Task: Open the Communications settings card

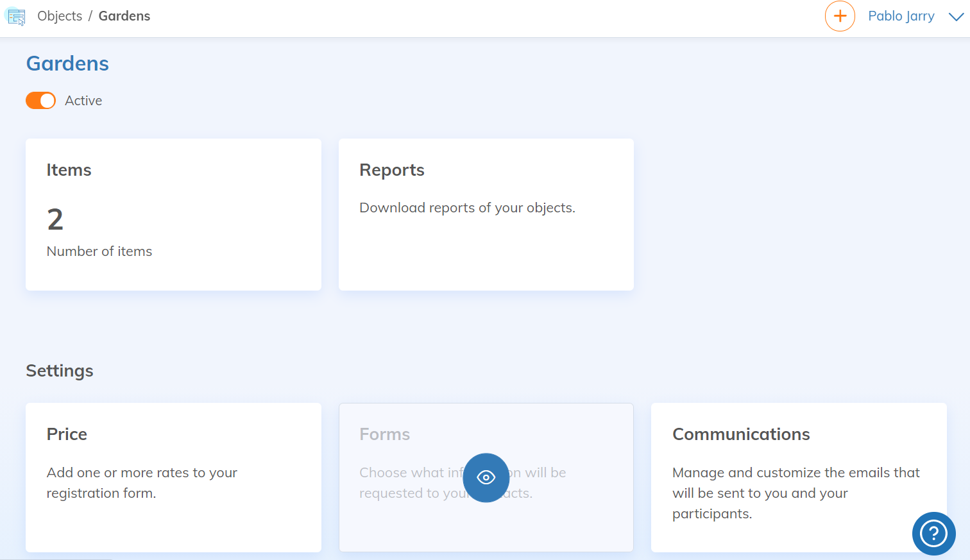Action: pyautogui.click(x=798, y=477)
